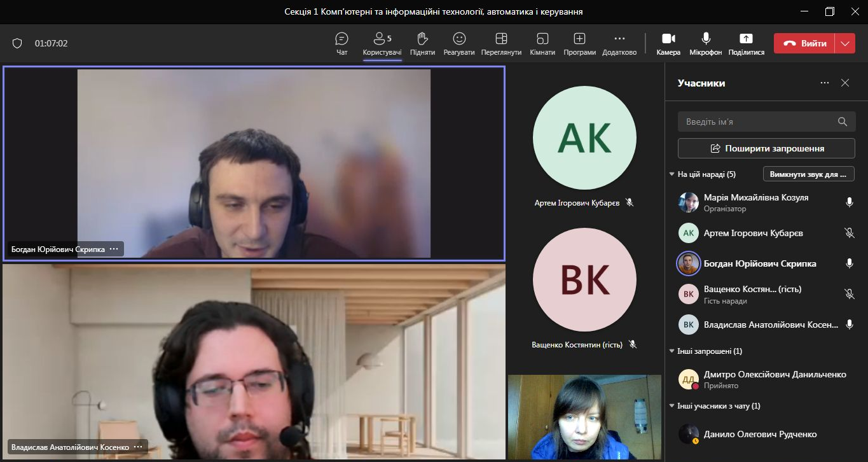Click the Поширити запрошення button
This screenshot has width=868, height=462.
click(x=766, y=148)
